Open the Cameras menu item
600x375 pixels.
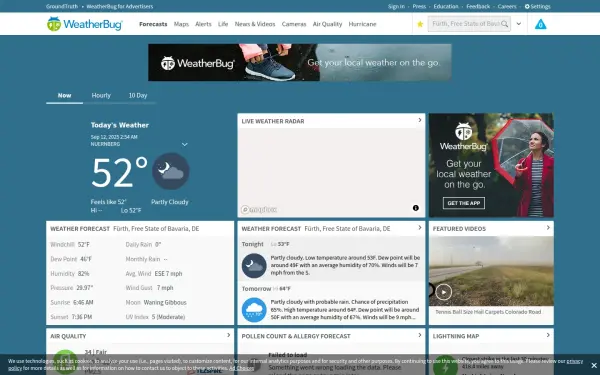pyautogui.click(x=294, y=24)
